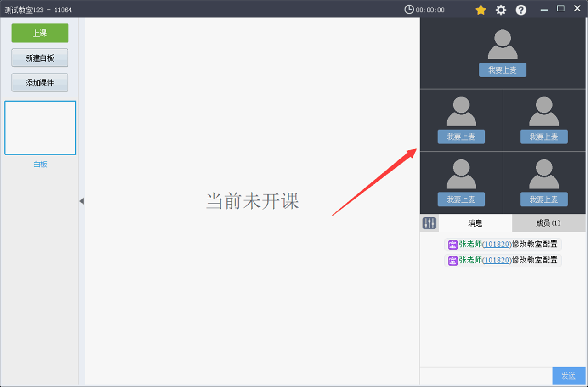Viewport: 588px width, 387px height.
Task: Create a whiteboard via 新建白板 button
Action: [40, 57]
